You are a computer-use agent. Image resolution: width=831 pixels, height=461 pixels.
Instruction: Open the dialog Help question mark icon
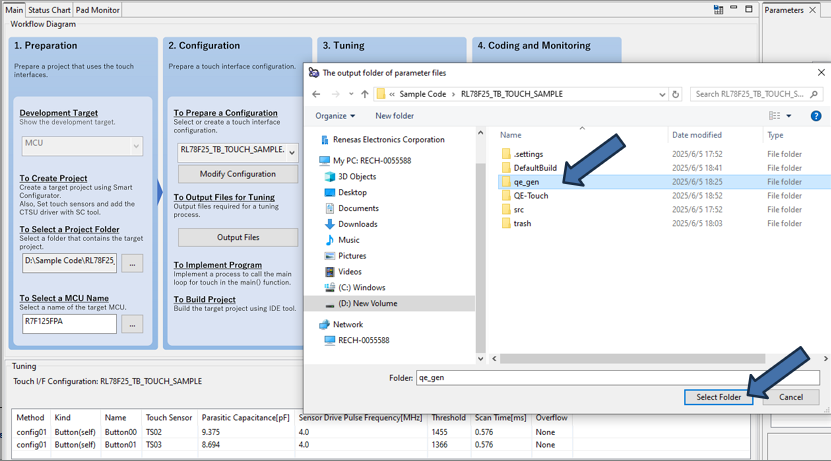tap(815, 116)
